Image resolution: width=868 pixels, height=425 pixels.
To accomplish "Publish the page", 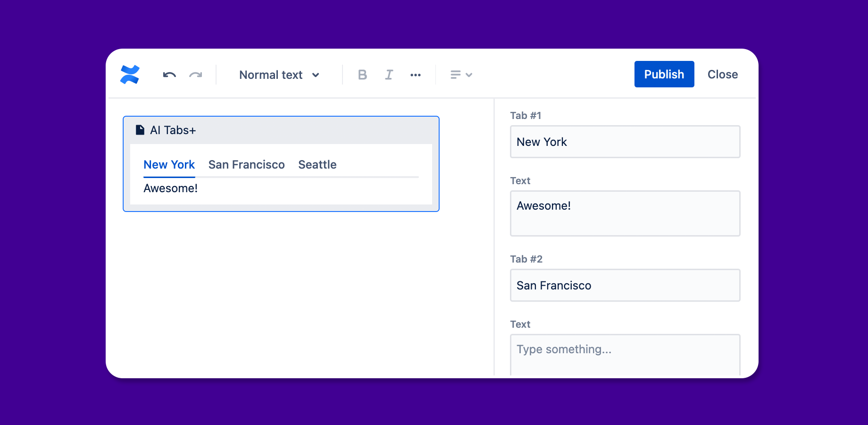I will pos(664,74).
